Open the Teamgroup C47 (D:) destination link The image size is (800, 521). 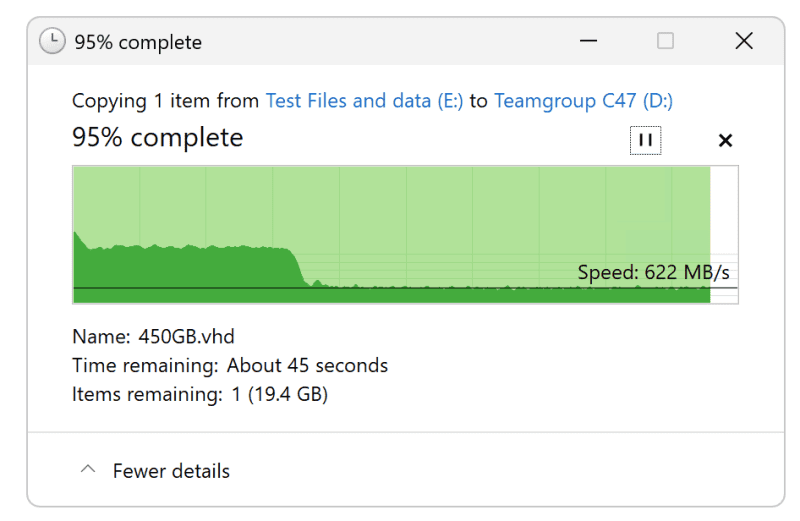click(x=583, y=101)
